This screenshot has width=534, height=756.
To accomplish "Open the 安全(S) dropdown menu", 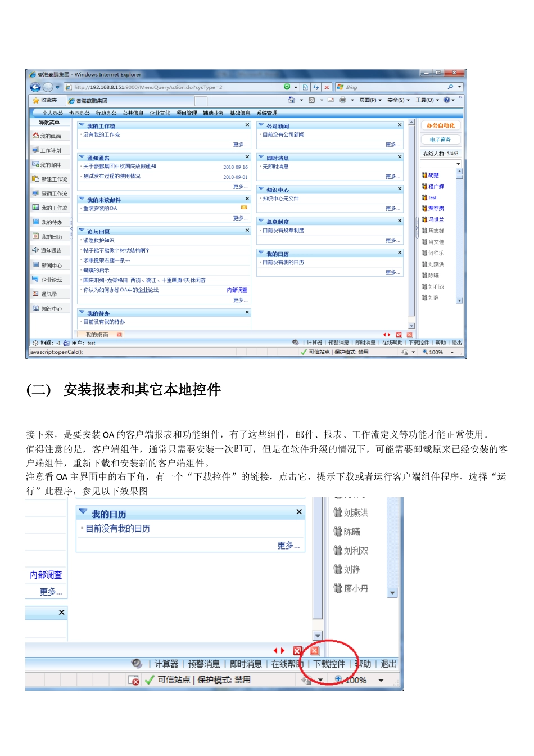I will click(399, 100).
